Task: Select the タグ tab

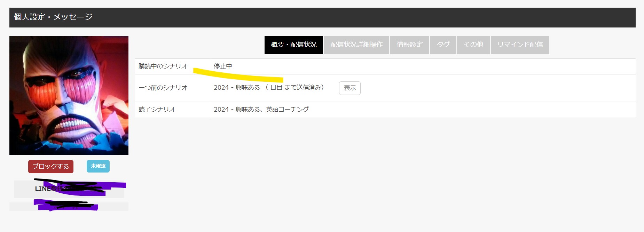Action: click(x=443, y=45)
